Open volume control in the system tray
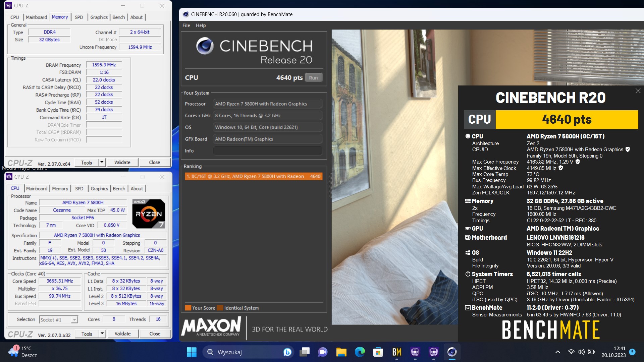Image resolution: width=644 pixels, height=362 pixels. [x=581, y=352]
